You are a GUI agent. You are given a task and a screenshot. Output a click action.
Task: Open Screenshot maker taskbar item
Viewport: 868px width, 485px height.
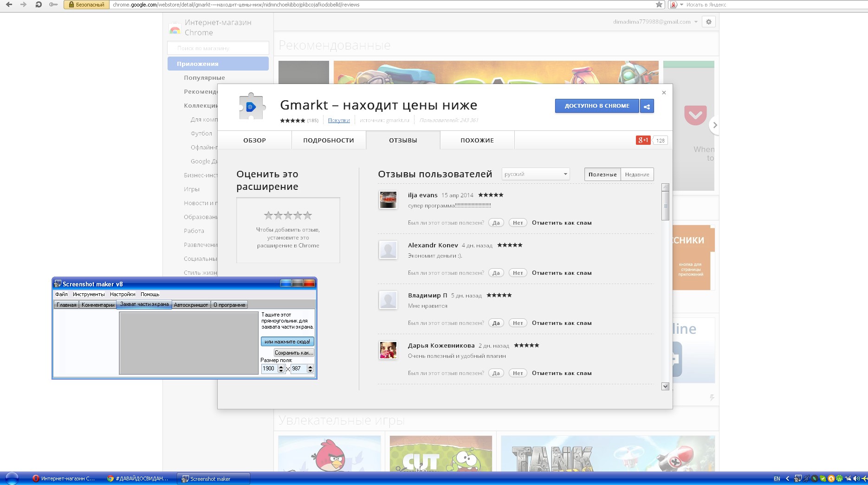(213, 479)
